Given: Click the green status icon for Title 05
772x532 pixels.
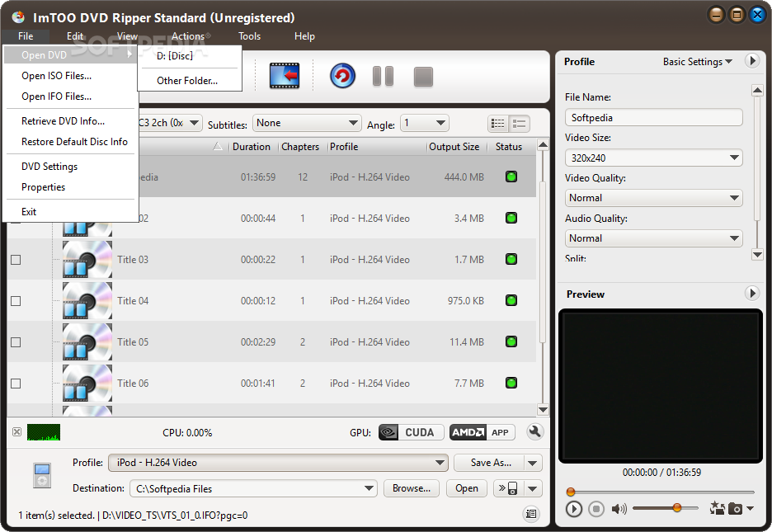Looking at the screenshot, I should click(x=511, y=341).
